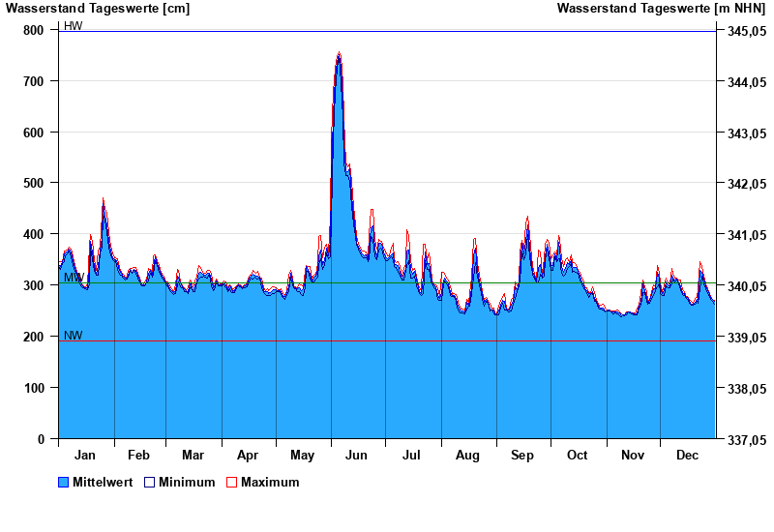Select the Sep month label

pos(522,455)
